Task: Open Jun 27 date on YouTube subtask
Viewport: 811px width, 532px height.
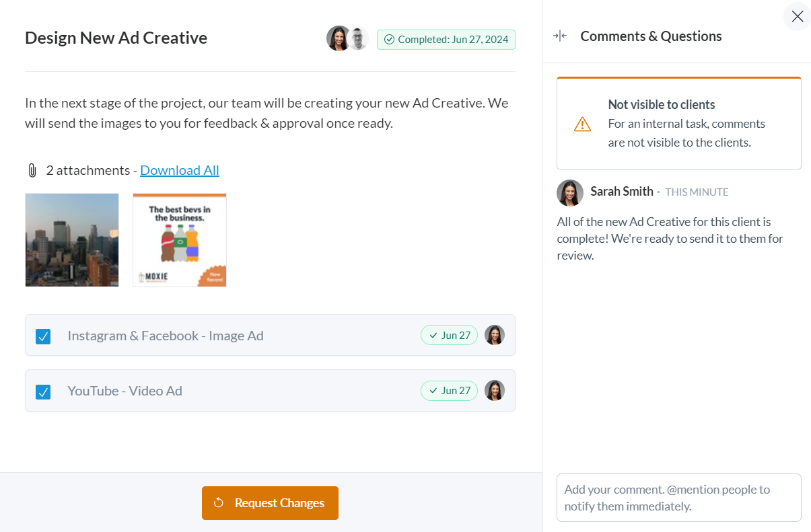Action: tap(450, 391)
